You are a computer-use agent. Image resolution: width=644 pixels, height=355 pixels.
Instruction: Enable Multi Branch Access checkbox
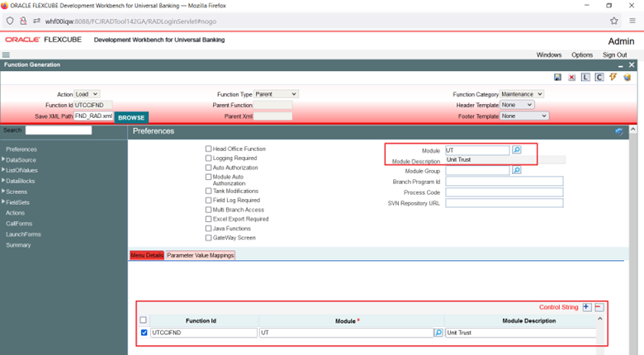coord(209,210)
